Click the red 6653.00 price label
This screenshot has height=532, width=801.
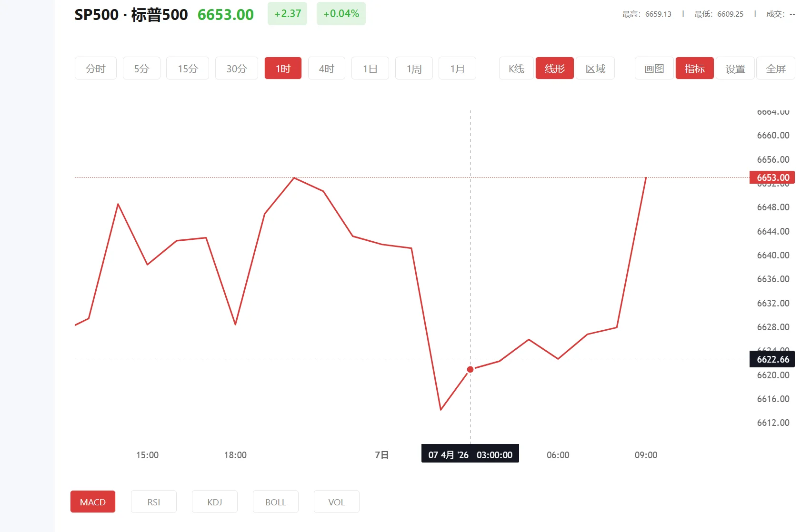pos(771,177)
